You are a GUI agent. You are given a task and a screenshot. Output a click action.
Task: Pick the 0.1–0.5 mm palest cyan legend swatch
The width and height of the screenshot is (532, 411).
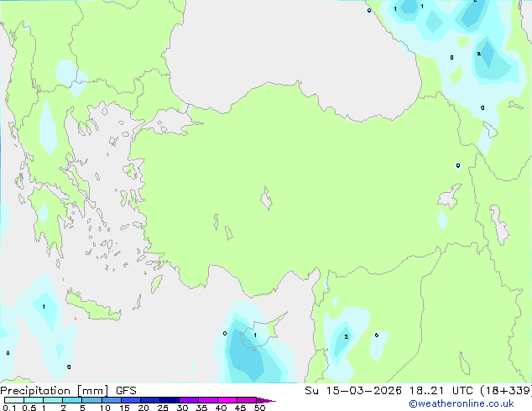click(x=14, y=400)
